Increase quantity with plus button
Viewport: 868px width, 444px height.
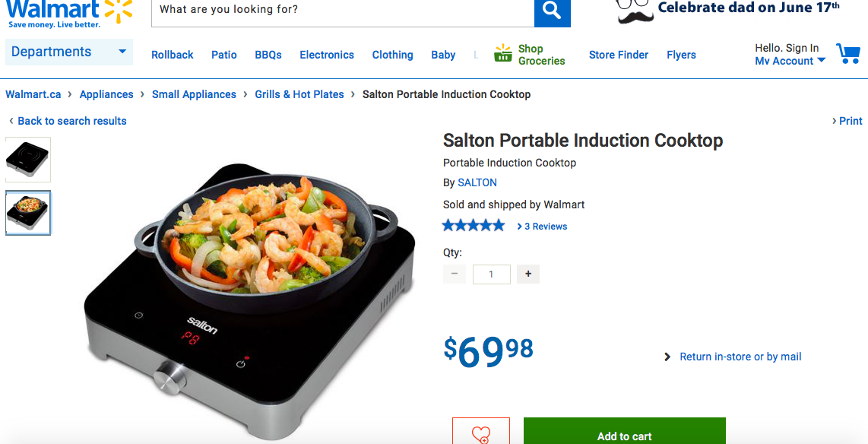(x=528, y=274)
